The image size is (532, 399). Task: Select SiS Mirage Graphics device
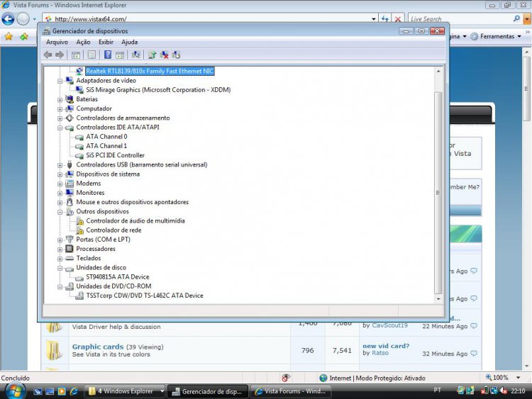coord(158,90)
